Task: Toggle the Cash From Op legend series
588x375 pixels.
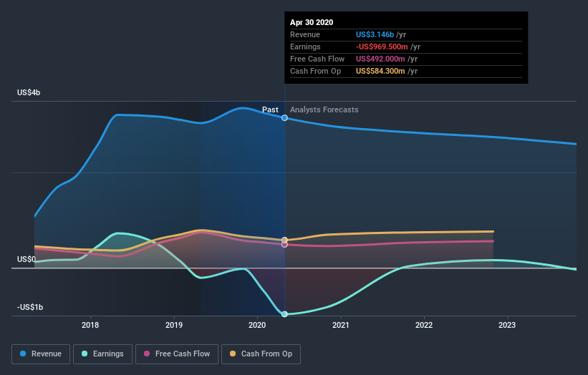Action: (x=261, y=354)
